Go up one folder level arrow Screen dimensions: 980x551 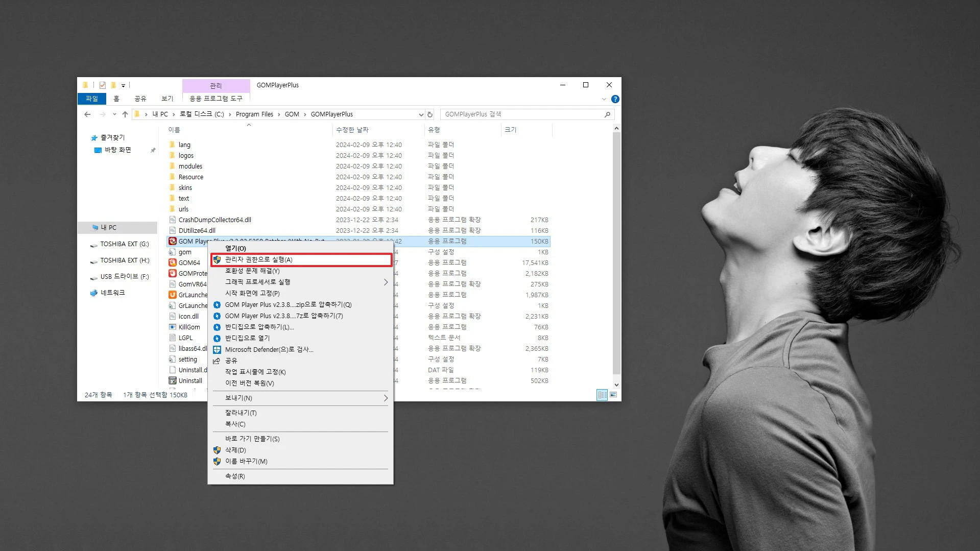point(125,114)
